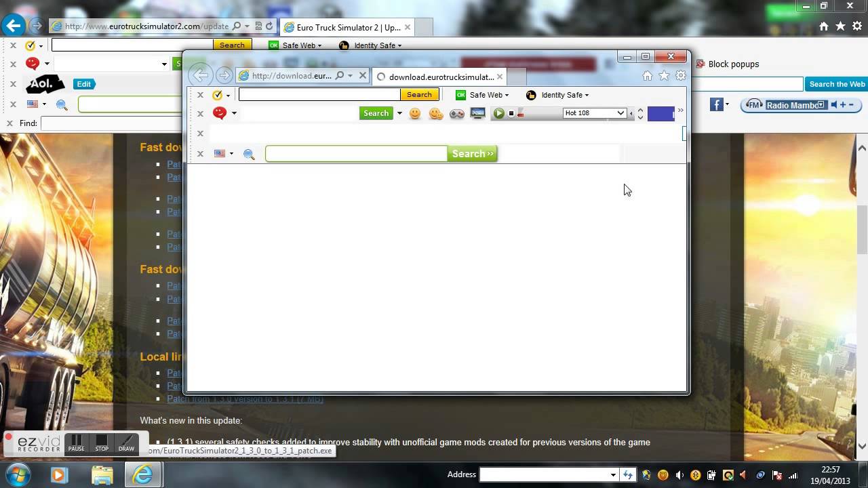Stop loading in front window address bar

coord(363,76)
